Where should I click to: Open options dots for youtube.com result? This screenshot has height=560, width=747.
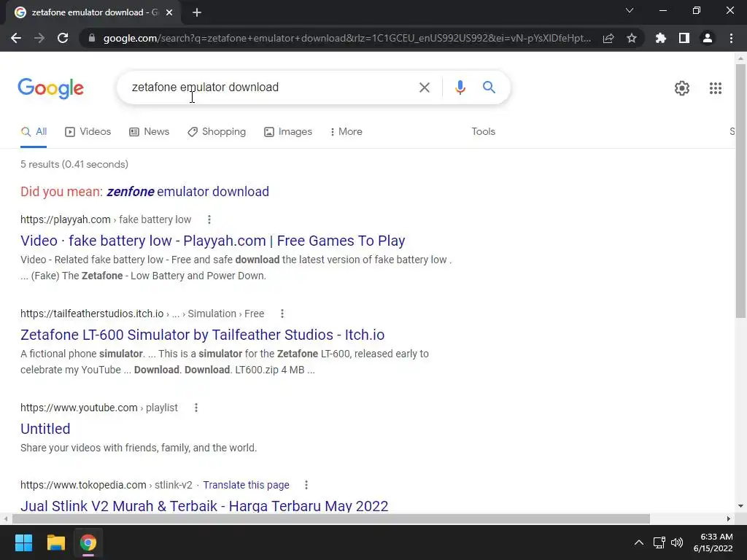point(196,408)
